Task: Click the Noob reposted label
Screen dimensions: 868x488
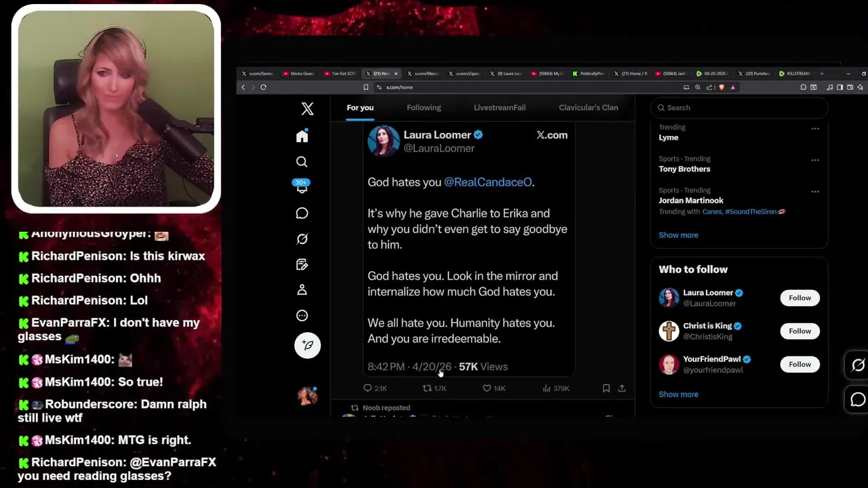Action: click(387, 408)
